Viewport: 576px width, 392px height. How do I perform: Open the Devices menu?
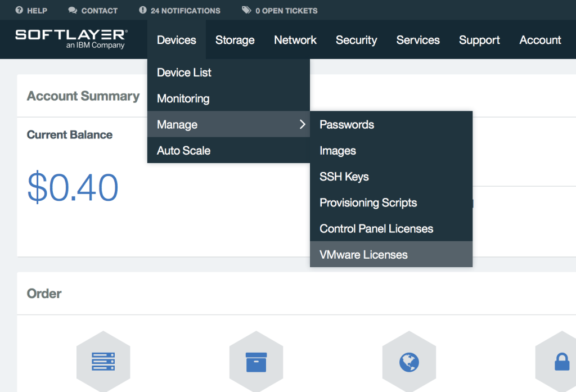[x=176, y=40]
